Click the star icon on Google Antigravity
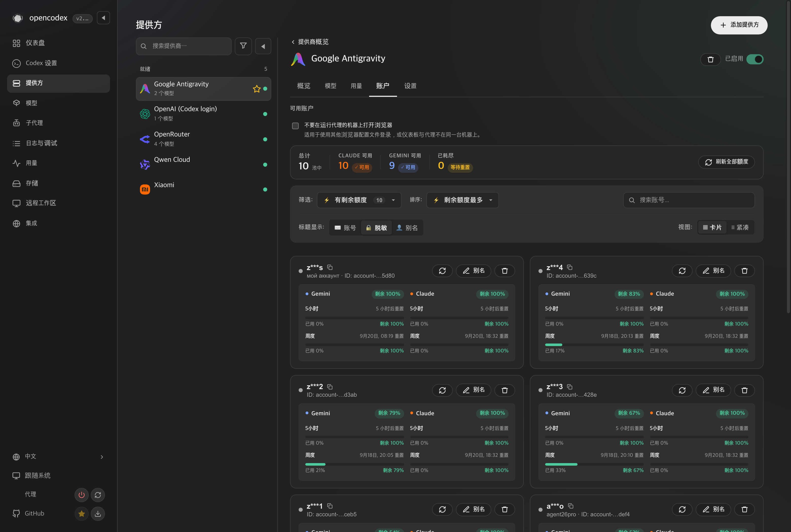 point(256,89)
